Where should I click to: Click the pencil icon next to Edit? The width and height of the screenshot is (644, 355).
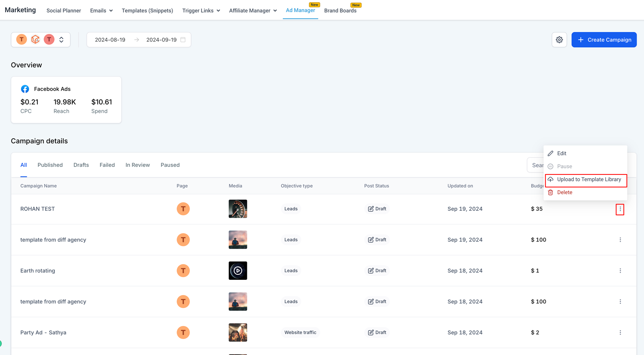(550, 153)
